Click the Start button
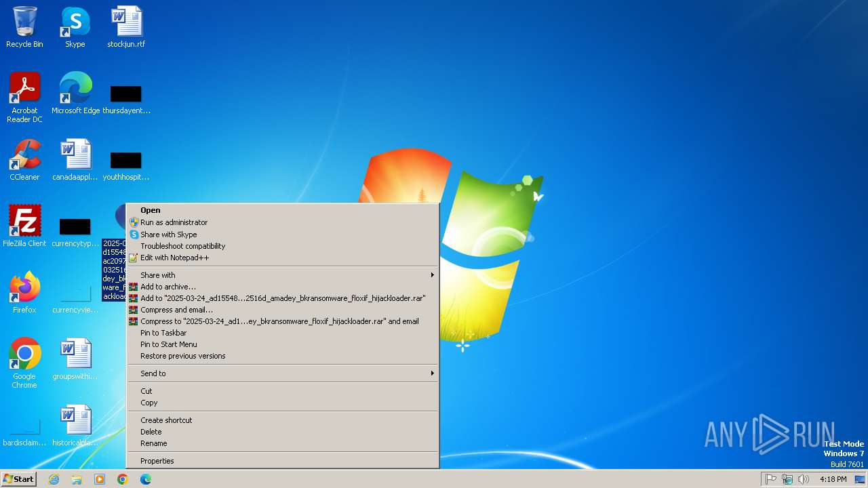Screen dimensions: 868x488 point(19,479)
